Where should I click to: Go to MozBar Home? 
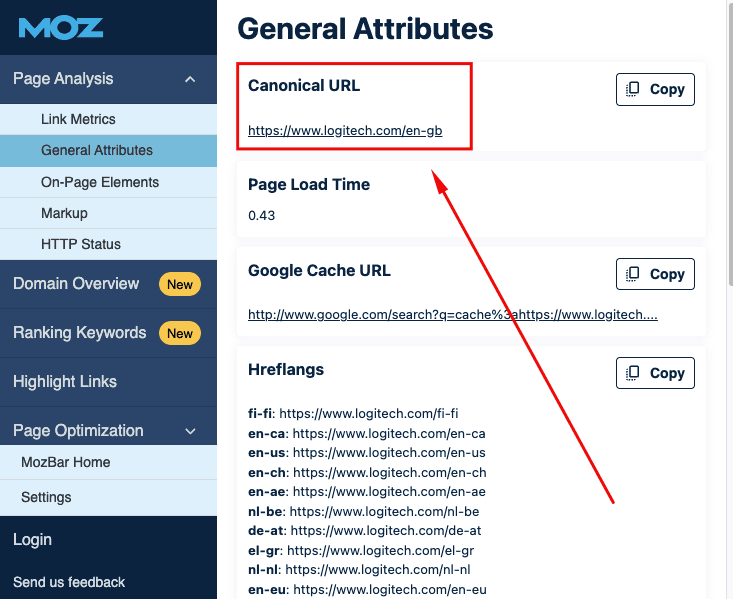point(66,462)
